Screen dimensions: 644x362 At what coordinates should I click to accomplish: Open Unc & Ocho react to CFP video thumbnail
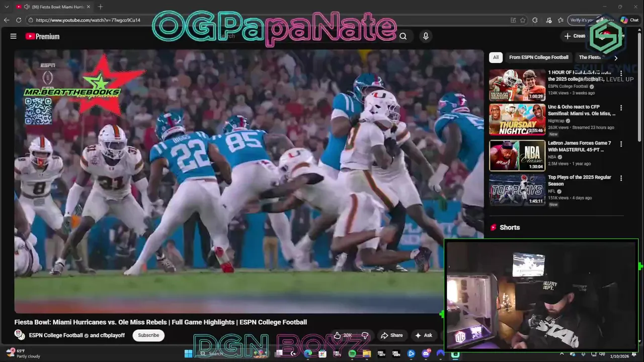pos(517,120)
